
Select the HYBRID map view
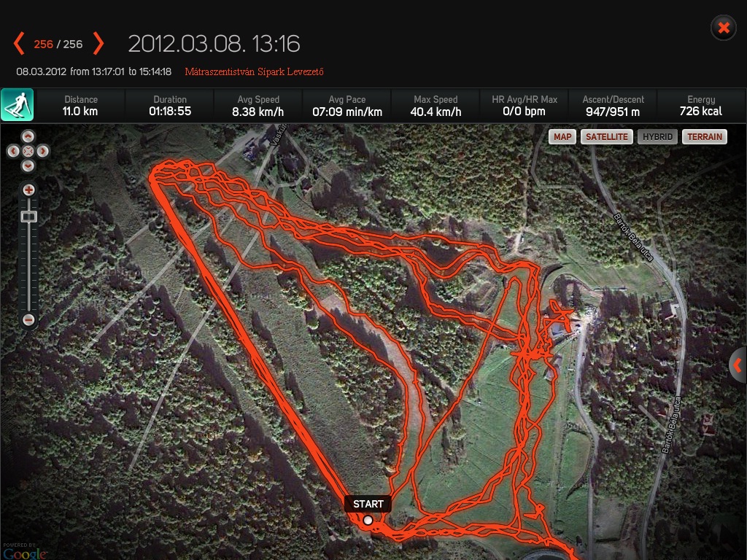click(x=657, y=136)
